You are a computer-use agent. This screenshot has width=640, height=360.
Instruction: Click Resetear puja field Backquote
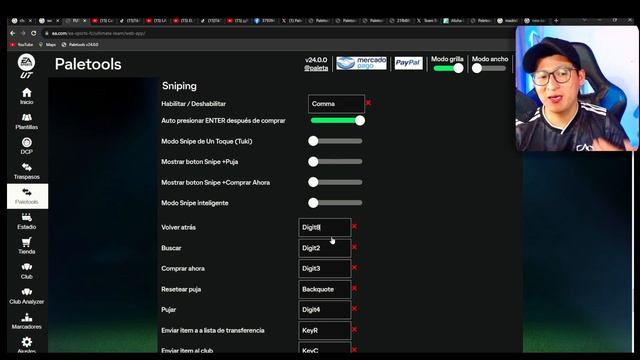(325, 289)
